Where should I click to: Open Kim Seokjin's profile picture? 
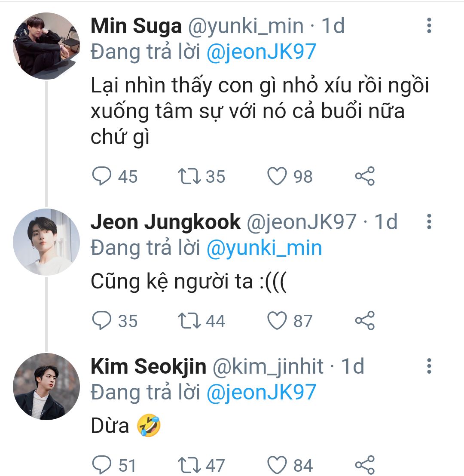46,387
